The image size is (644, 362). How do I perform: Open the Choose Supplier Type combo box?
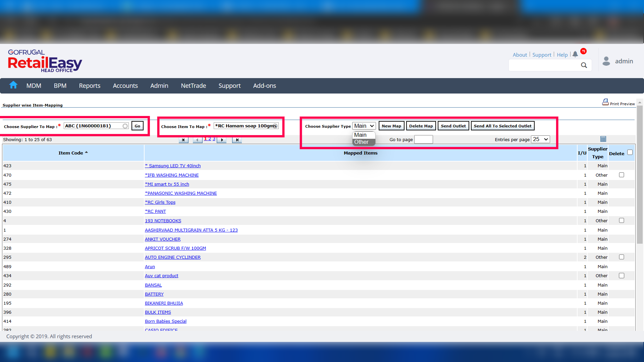pyautogui.click(x=364, y=126)
